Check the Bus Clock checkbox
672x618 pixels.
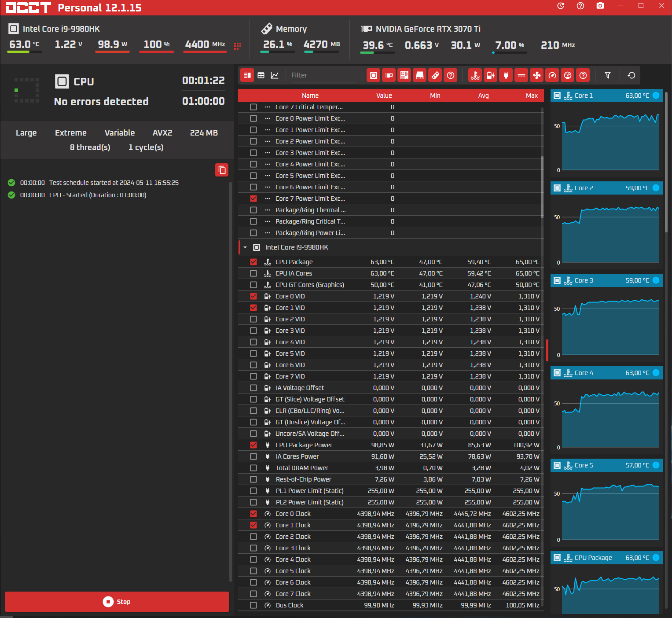click(253, 605)
